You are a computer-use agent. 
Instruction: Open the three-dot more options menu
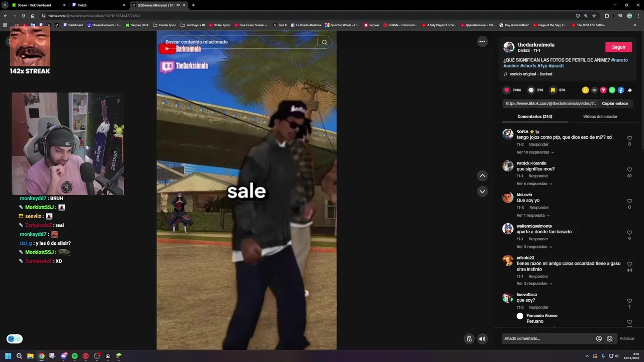482,42
